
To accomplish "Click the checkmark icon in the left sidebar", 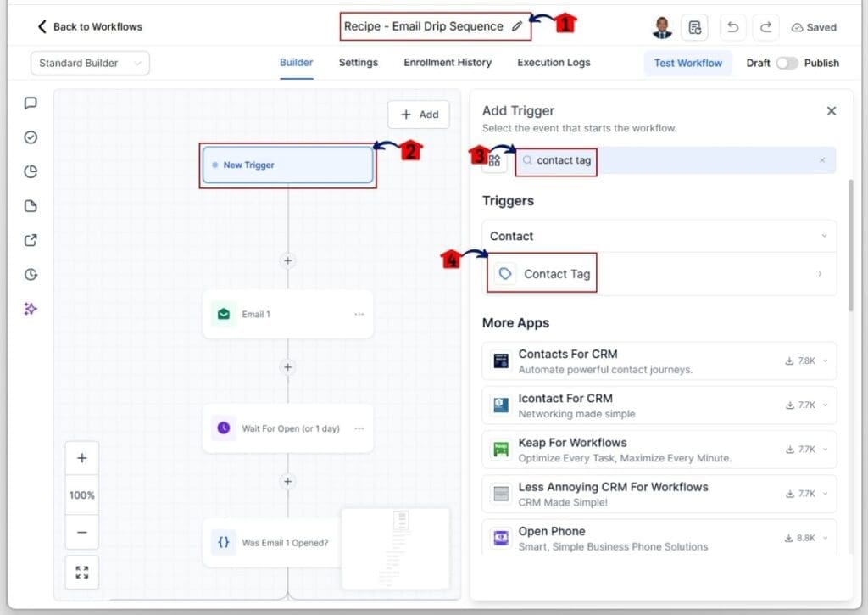I will point(31,137).
